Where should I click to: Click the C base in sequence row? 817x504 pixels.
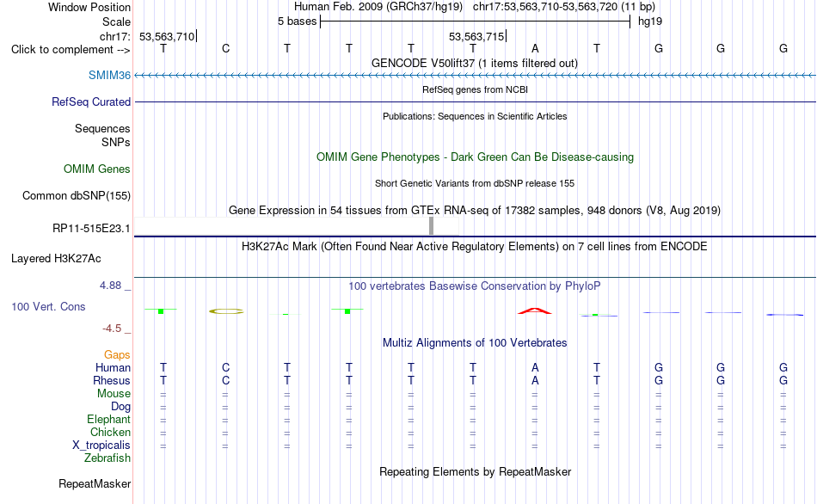pos(225,48)
